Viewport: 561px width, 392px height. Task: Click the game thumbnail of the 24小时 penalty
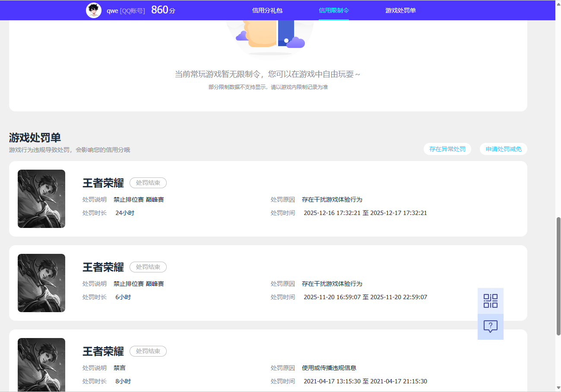pyautogui.click(x=41, y=199)
